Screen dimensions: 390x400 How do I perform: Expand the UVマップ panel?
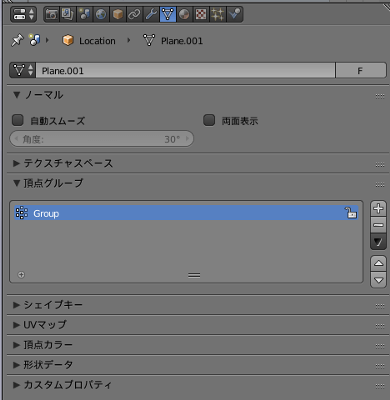[x=16, y=325]
